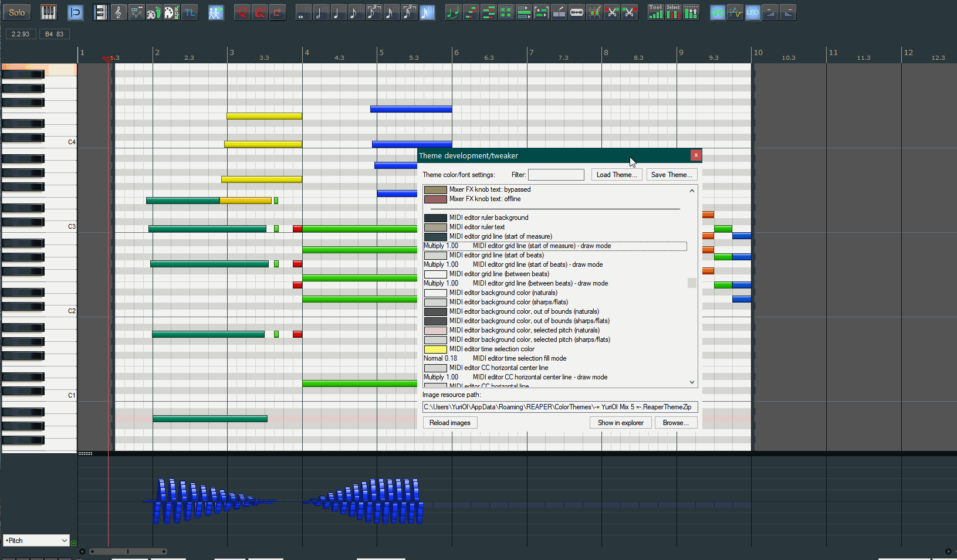
Task: Click the Filter text input field
Action: 556,175
